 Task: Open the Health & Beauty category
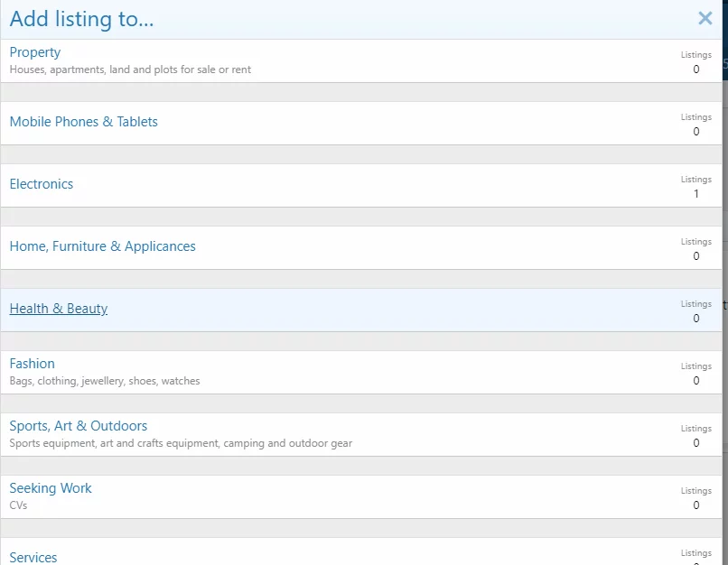click(x=59, y=309)
